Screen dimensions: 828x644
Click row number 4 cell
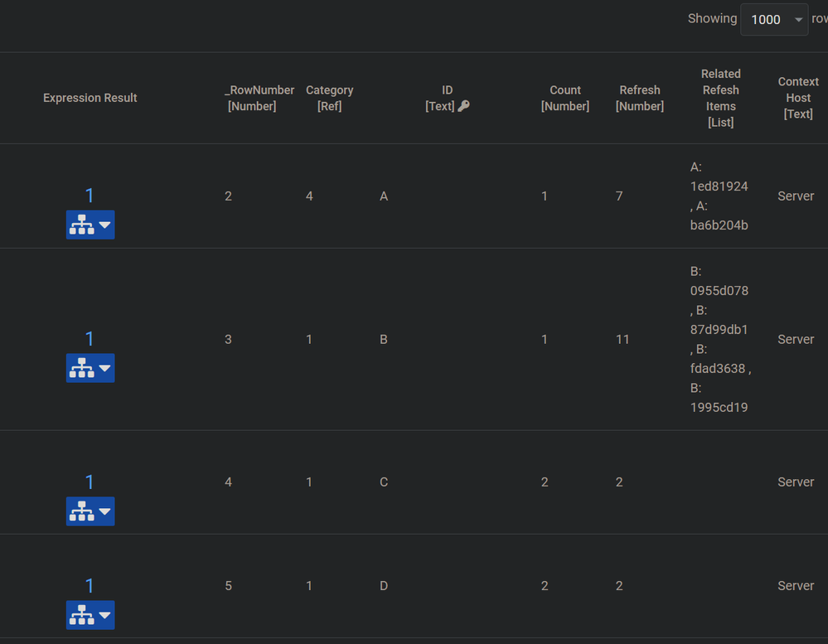228,482
